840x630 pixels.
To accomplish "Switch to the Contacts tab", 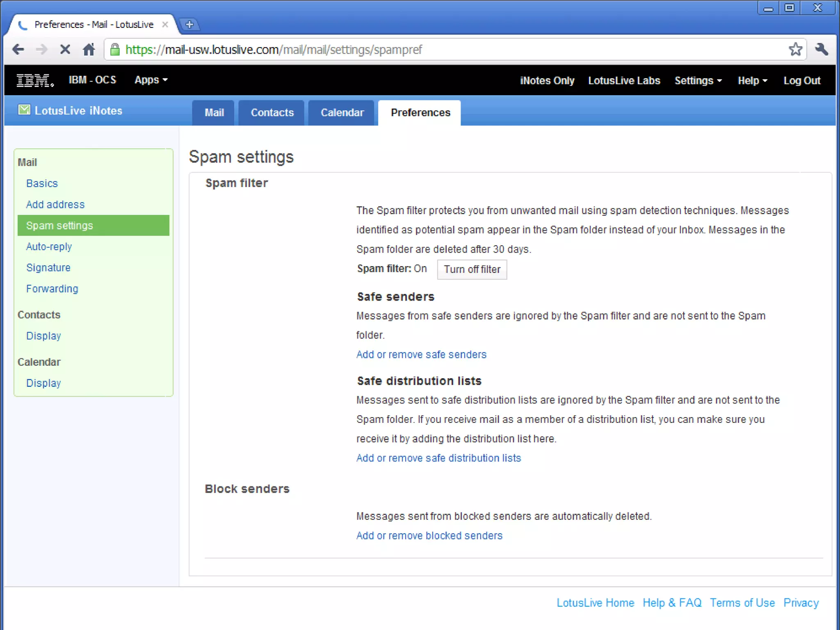I will [x=272, y=113].
